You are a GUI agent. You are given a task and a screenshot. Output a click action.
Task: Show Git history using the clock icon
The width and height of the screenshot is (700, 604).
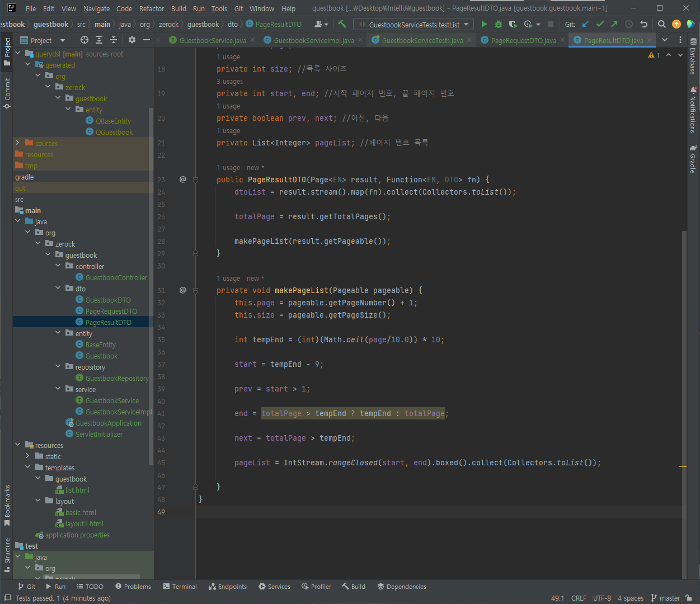tap(629, 24)
